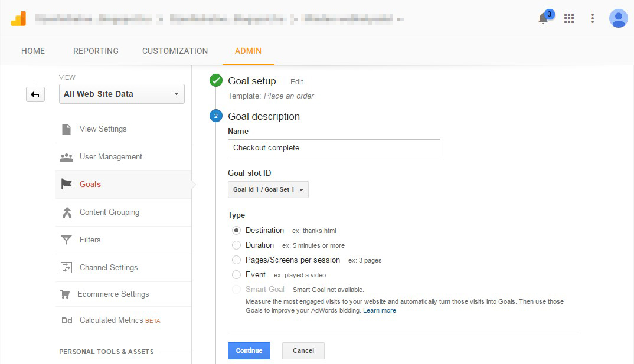Select Goals in the admin sidebar
Screen dimensions: 634x364
(x=90, y=184)
